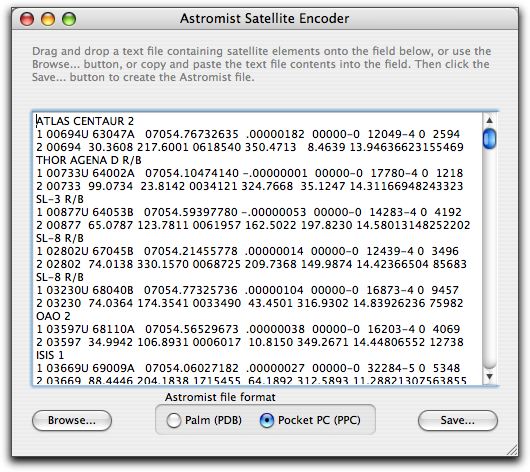Click the line starting 1 03230U 68040B

(247, 290)
